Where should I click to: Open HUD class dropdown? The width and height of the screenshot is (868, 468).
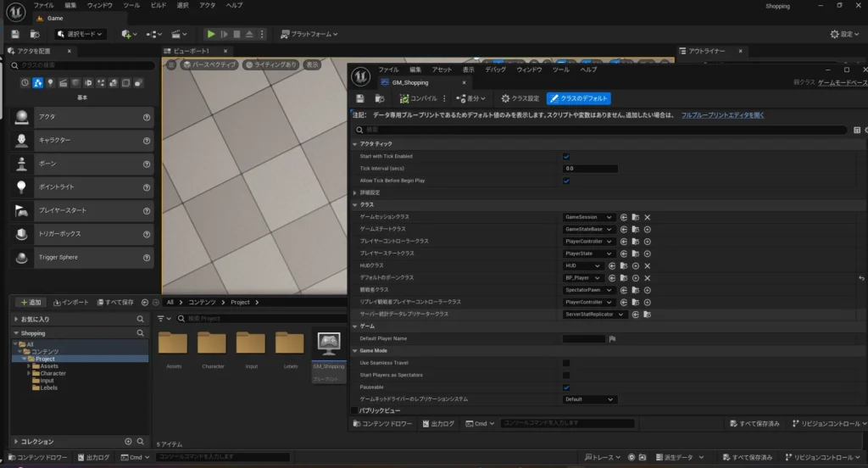(x=582, y=266)
